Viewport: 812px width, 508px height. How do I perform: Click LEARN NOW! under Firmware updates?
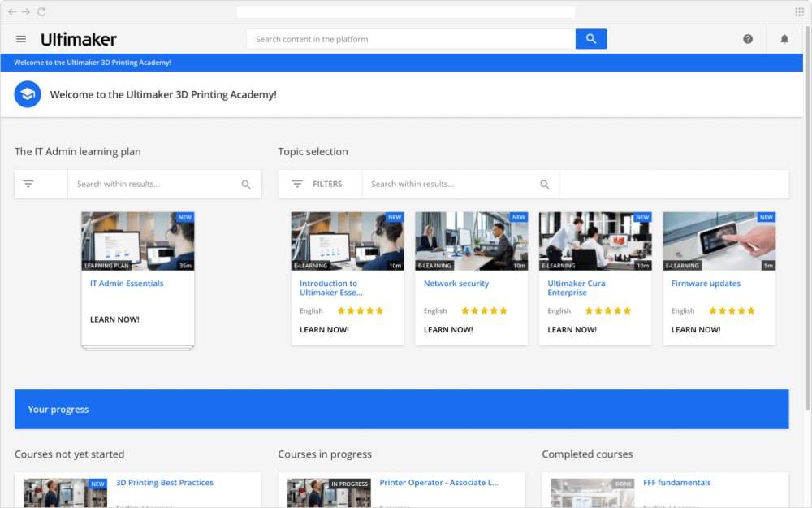click(x=696, y=330)
